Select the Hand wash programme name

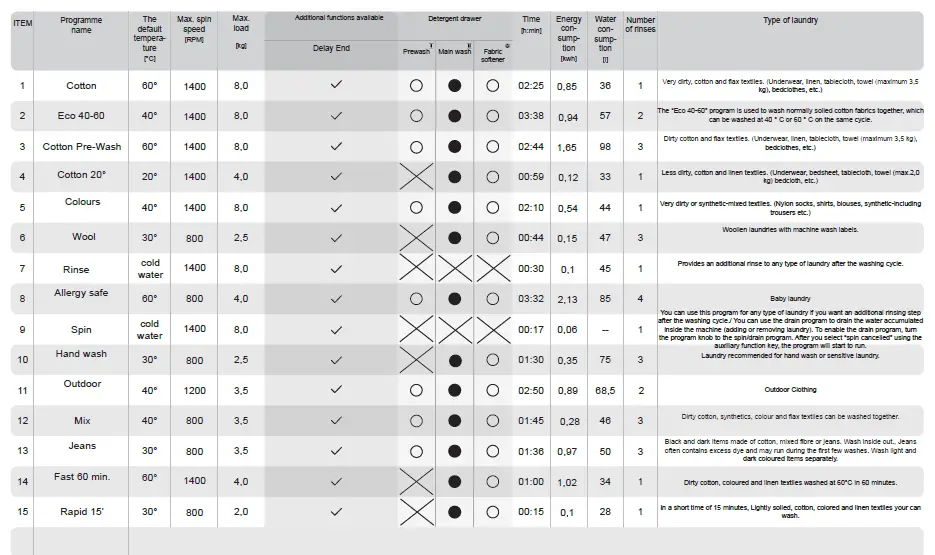click(x=82, y=354)
